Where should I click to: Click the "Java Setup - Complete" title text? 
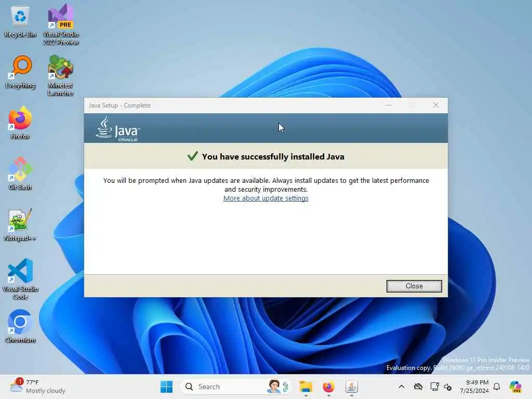point(119,105)
